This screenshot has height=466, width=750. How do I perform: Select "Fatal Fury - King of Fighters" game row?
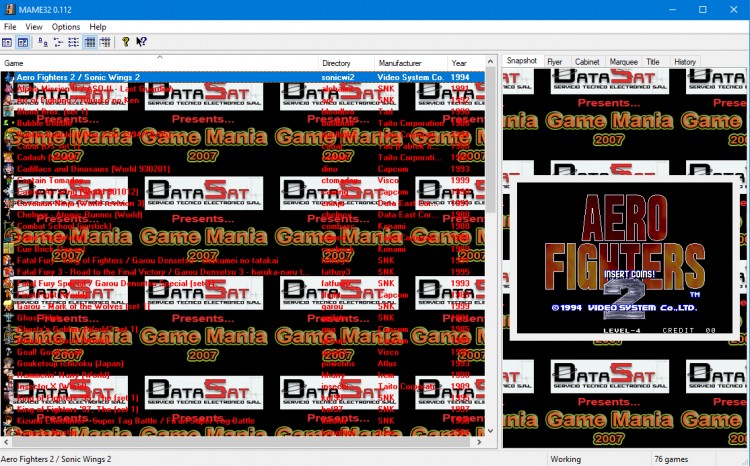pyautogui.click(x=243, y=260)
